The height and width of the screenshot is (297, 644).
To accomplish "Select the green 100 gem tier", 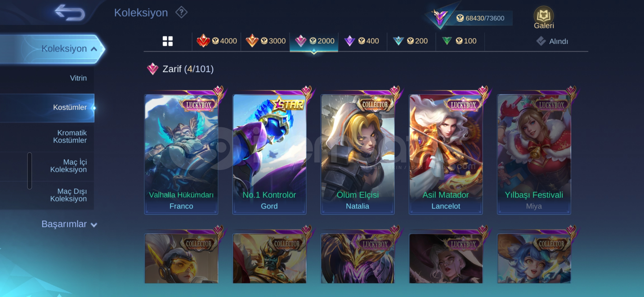I will pos(460,41).
